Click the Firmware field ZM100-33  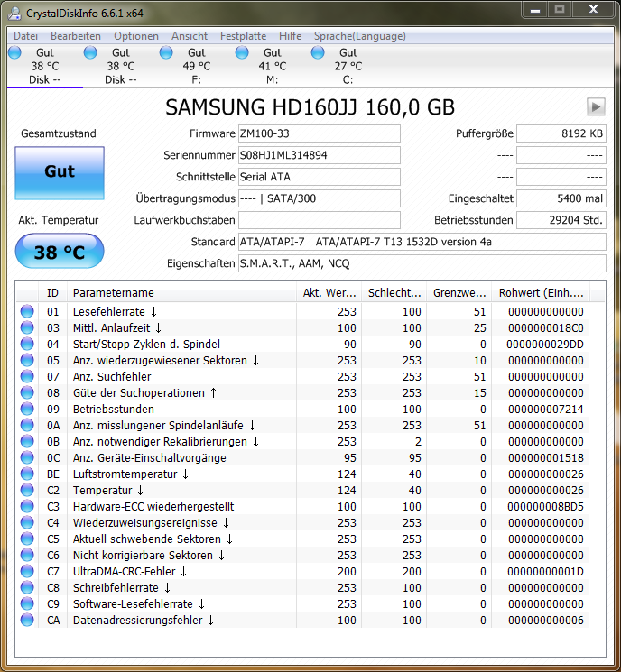(x=320, y=133)
